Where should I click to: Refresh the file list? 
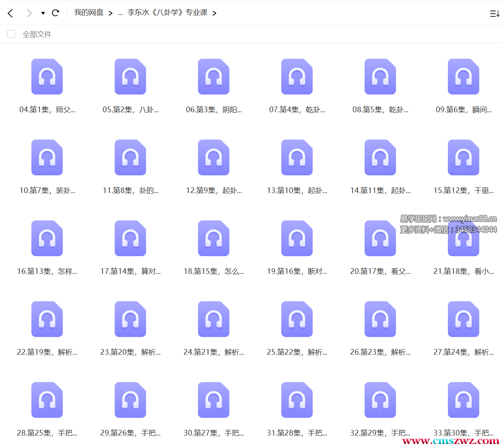click(56, 13)
